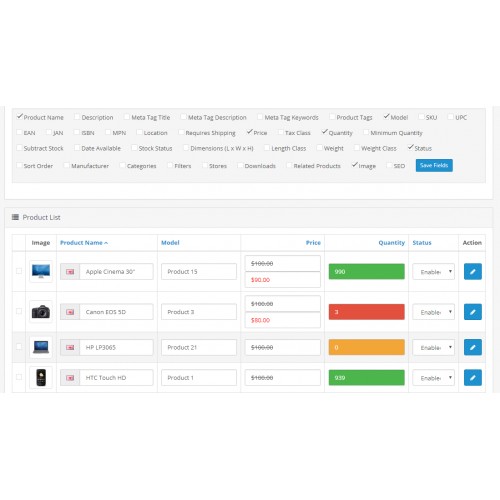Screen dimensions: 500x500
Task: Open status dropdown for Apple Cinema 30"
Action: click(433, 272)
